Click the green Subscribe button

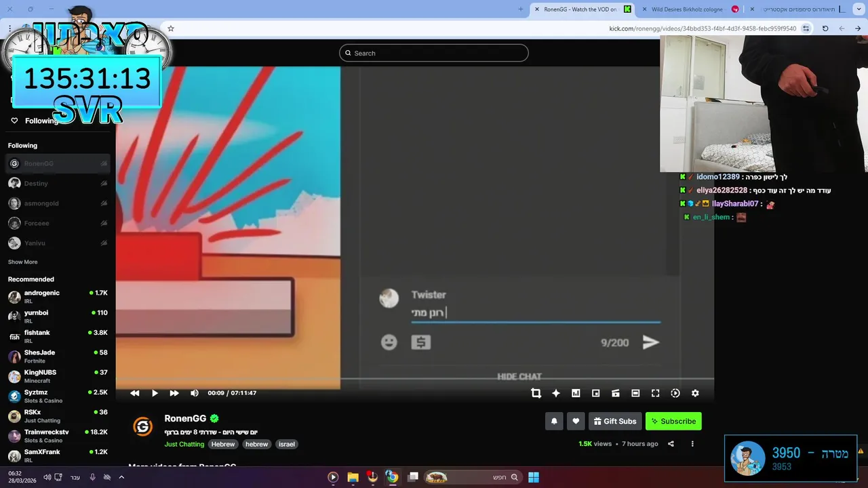[673, 421]
